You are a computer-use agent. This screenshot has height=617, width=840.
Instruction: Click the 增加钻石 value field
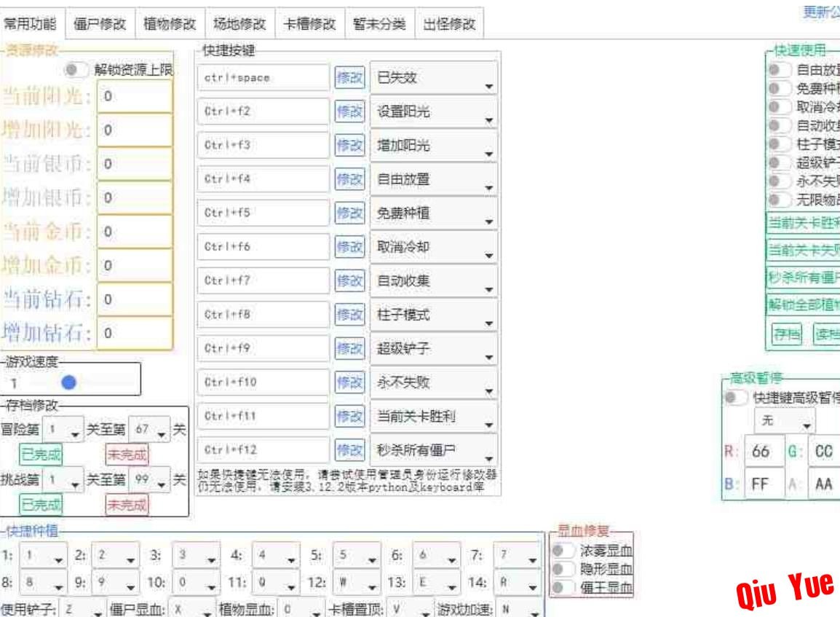pos(134,333)
